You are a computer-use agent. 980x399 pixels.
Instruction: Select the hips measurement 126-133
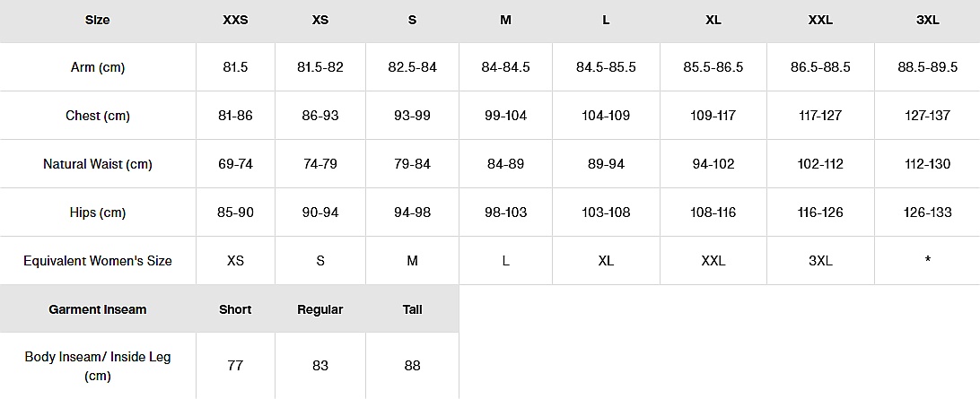(x=927, y=213)
